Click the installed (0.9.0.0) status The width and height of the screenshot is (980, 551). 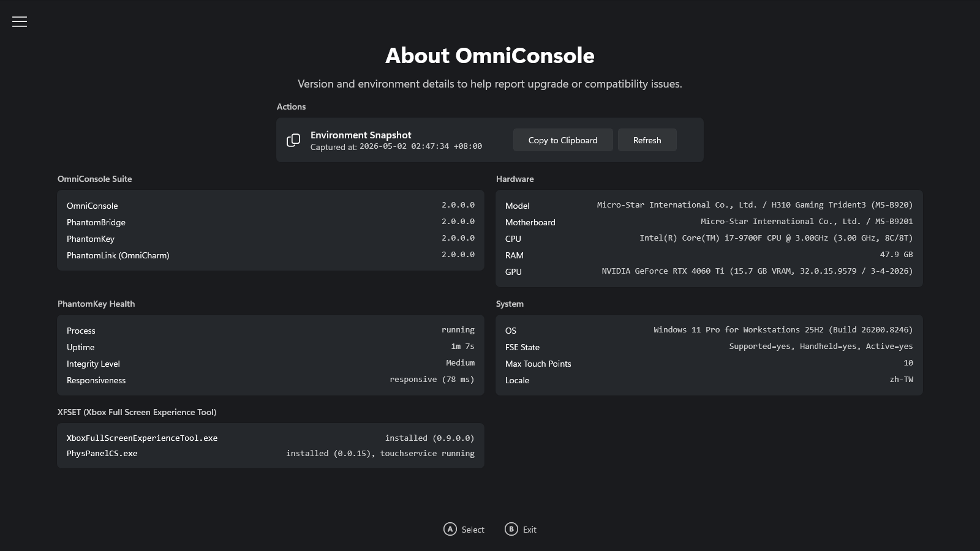tap(429, 438)
